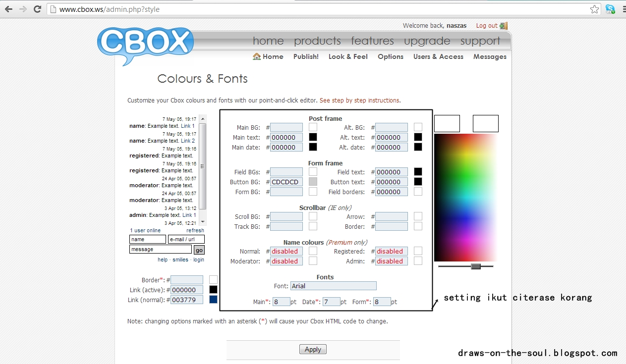The width and height of the screenshot is (626, 364).
Task: Pick a colour from the gradient palette
Action: pos(466,198)
